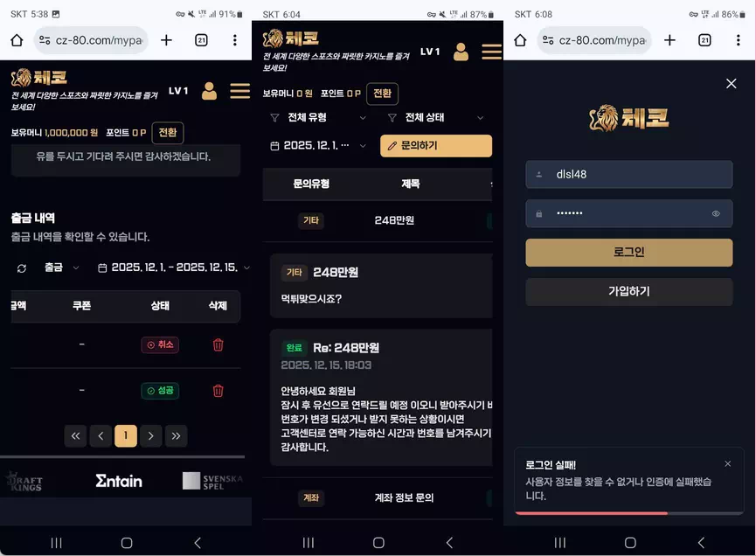Click the username input field dlsl48
Image resolution: width=756 pixels, height=556 pixels.
[x=628, y=175]
